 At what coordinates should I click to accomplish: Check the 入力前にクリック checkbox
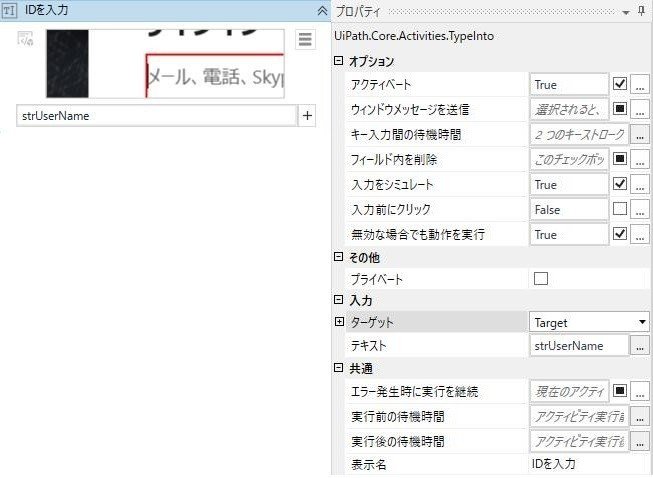tap(620, 209)
